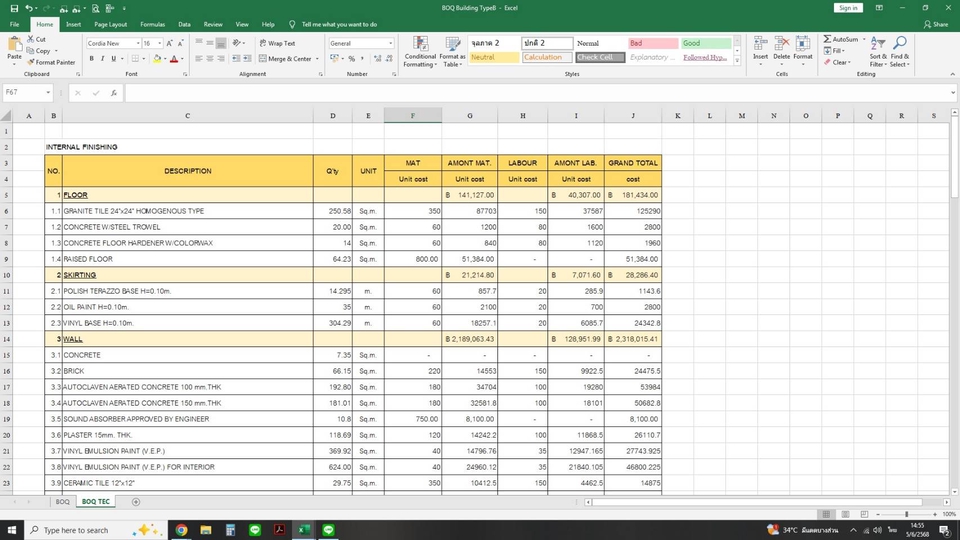960x540 pixels.
Task: Click the Select All corner triangle
Action: point(6,116)
